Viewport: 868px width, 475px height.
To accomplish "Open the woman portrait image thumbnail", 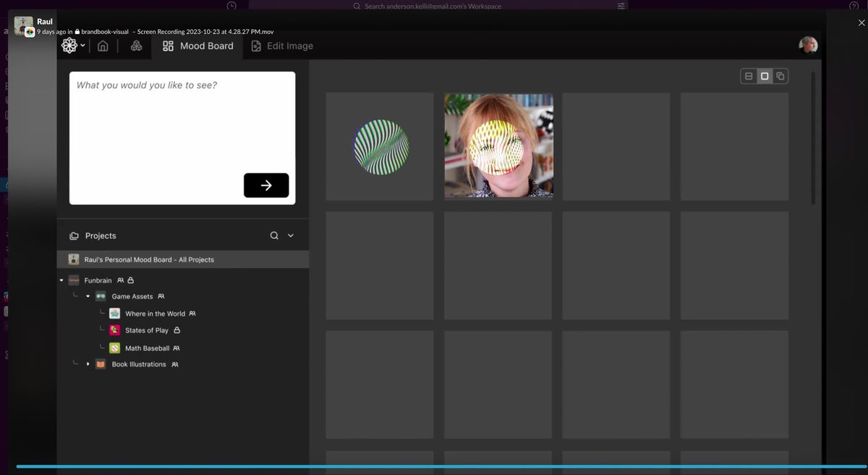I will (498, 146).
